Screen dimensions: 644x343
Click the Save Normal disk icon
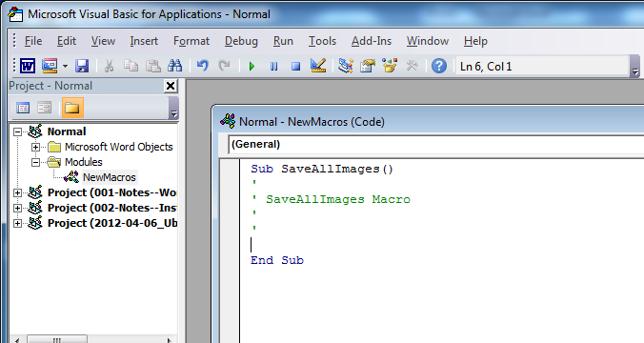(82, 66)
